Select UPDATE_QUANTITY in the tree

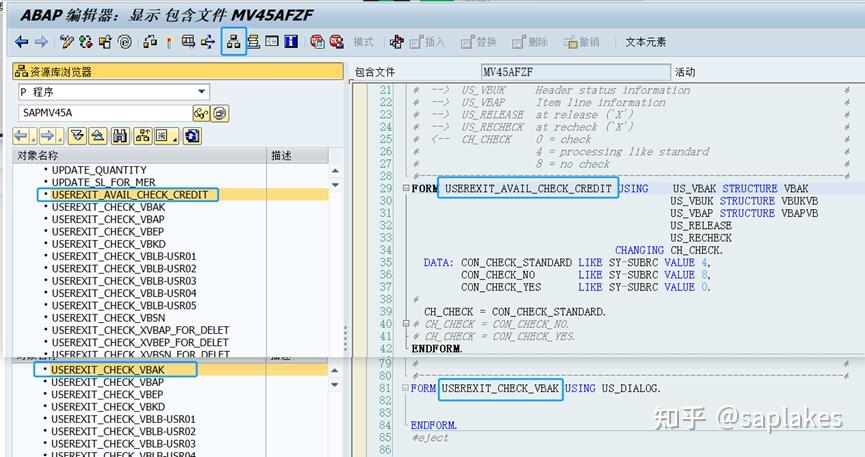[x=99, y=170]
